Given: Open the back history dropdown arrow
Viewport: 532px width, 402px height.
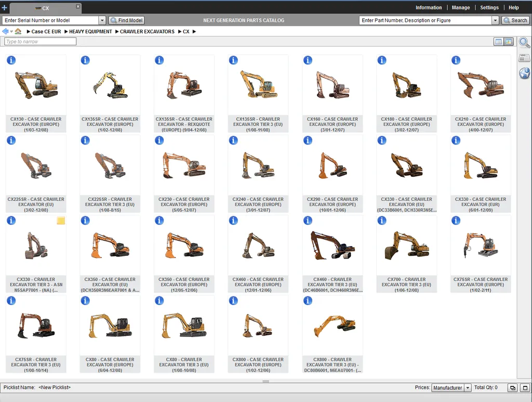Looking at the screenshot, I should pyautogui.click(x=11, y=32).
